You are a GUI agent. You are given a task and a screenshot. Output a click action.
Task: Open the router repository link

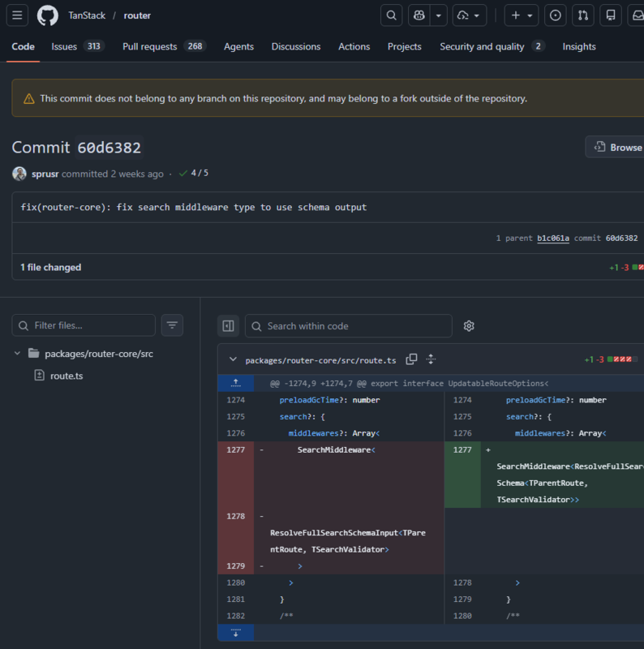point(137,15)
